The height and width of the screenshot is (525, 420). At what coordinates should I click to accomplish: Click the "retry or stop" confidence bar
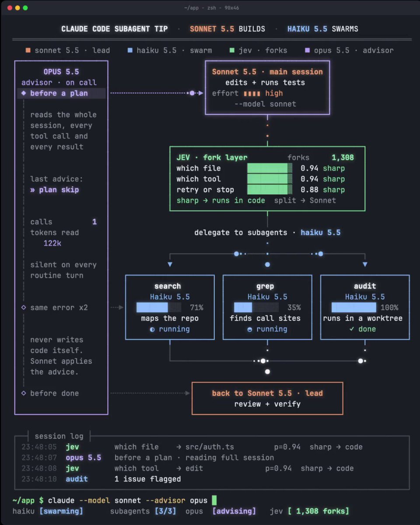pyautogui.click(x=270, y=190)
